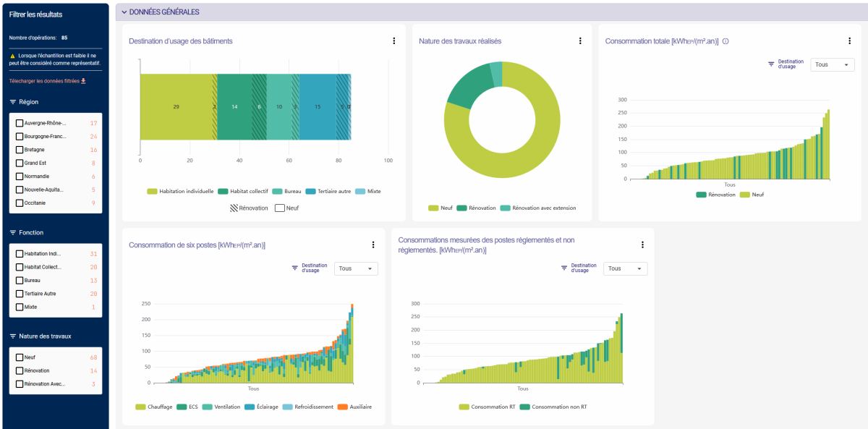Click Rénovation avec extension legend entry in donut chart
Viewport: 868px width, 429px height.
point(539,208)
